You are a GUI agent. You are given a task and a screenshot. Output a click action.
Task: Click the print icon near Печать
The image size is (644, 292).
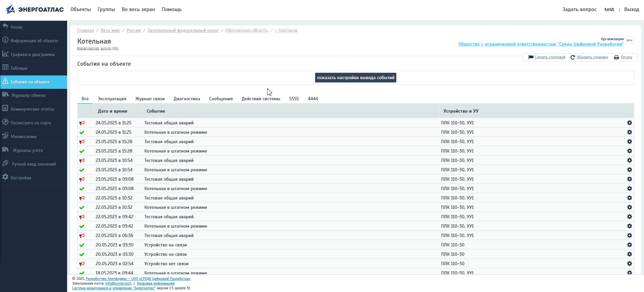coord(616,57)
